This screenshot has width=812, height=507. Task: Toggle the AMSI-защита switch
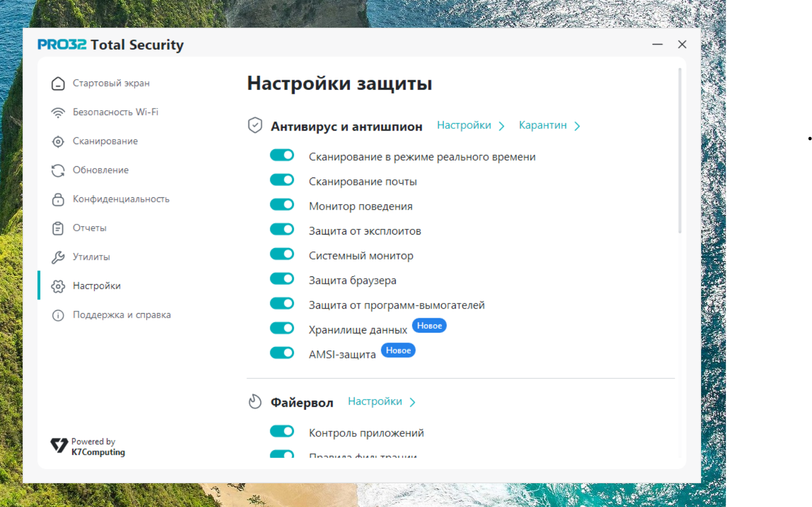coord(282,353)
